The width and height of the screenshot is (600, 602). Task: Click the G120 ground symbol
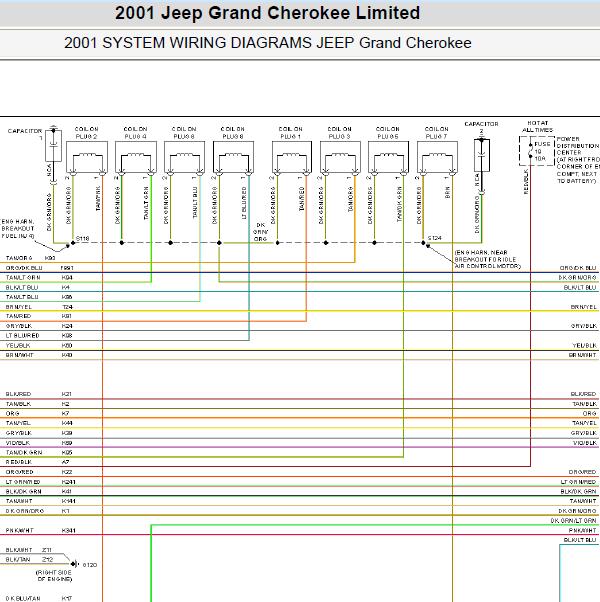click(x=74, y=564)
